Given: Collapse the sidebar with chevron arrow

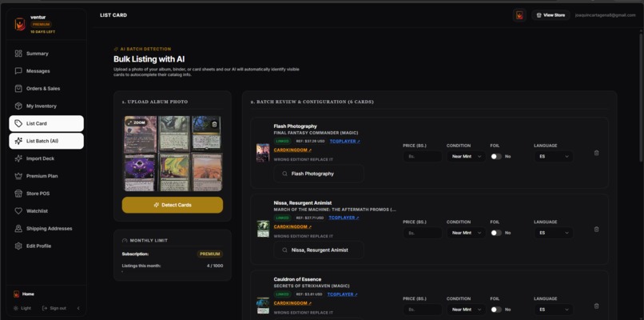Looking at the screenshot, I should click(x=78, y=308).
